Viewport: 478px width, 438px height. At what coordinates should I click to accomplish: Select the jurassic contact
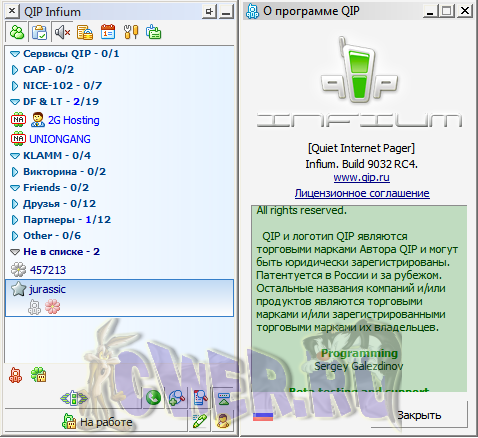point(119,298)
